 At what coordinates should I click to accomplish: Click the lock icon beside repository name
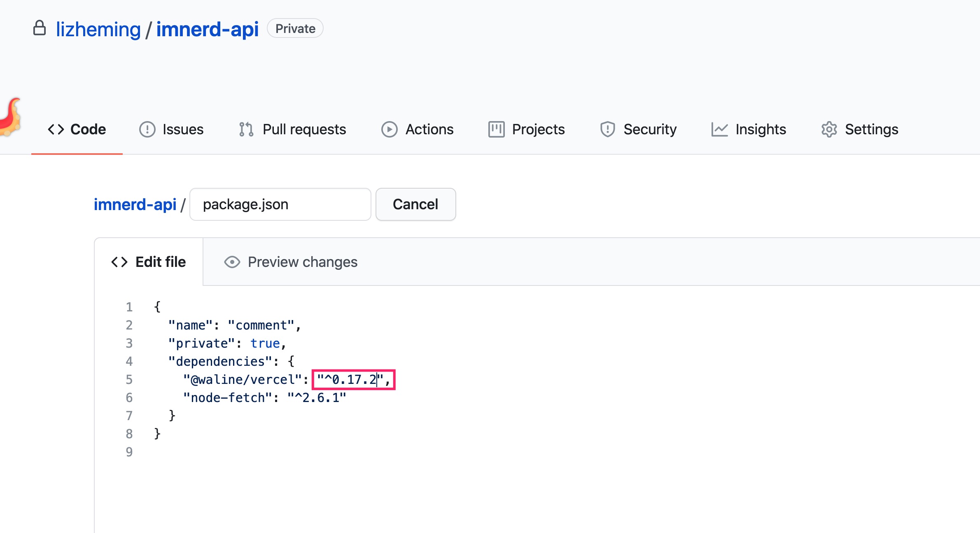click(x=40, y=28)
